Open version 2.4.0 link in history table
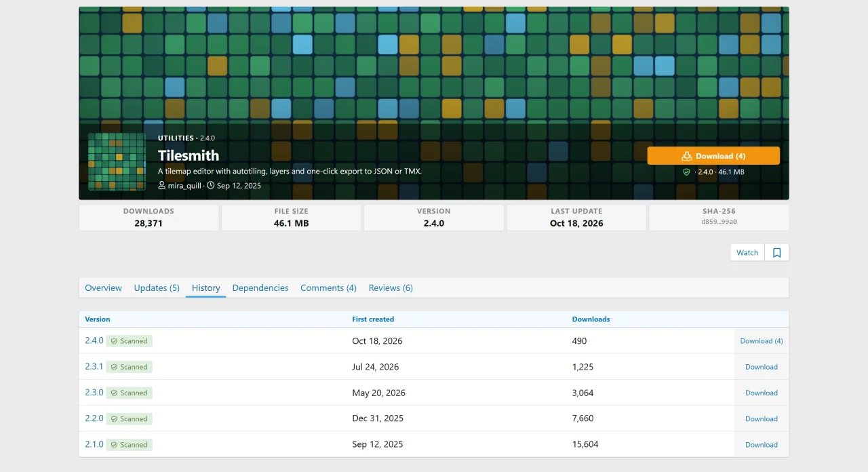 [x=94, y=340]
